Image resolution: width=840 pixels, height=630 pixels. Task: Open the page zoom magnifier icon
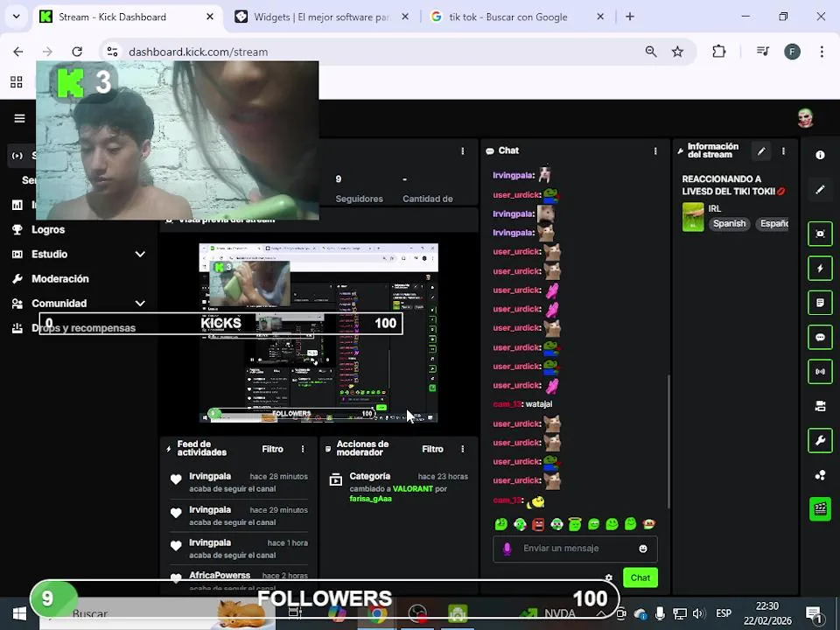[x=651, y=52]
